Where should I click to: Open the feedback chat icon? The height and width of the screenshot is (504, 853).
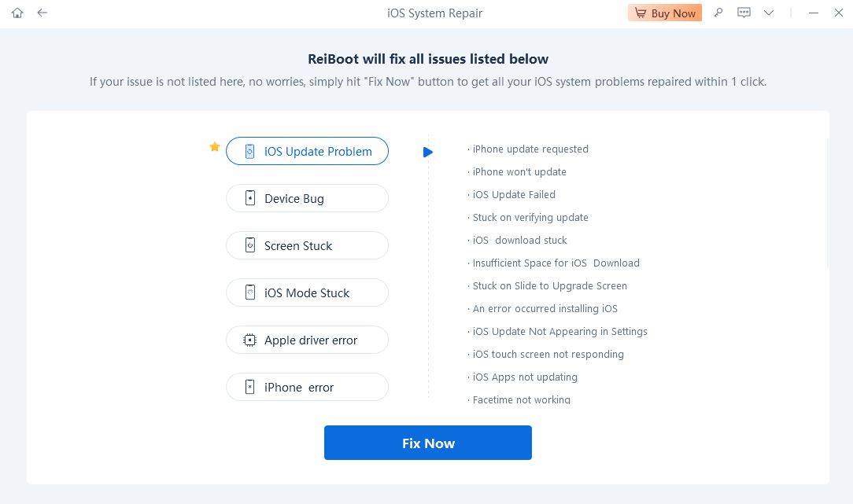(744, 13)
